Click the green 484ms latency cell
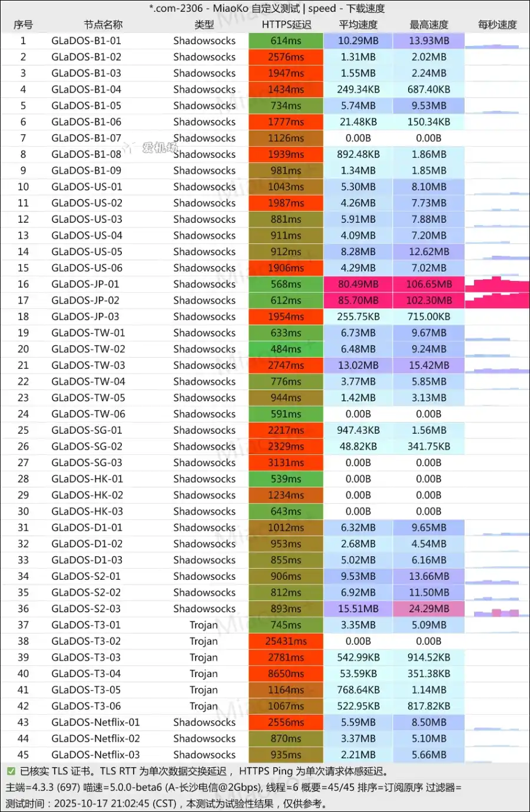The width and height of the screenshot is (530, 812). (x=286, y=349)
